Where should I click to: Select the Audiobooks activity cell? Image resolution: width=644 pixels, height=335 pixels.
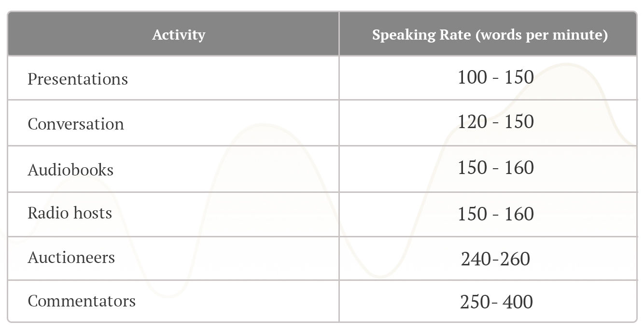pos(70,170)
